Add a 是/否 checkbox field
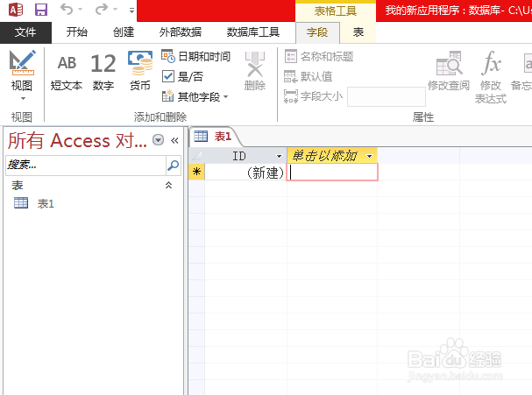The width and height of the screenshot is (532, 395). coord(182,76)
